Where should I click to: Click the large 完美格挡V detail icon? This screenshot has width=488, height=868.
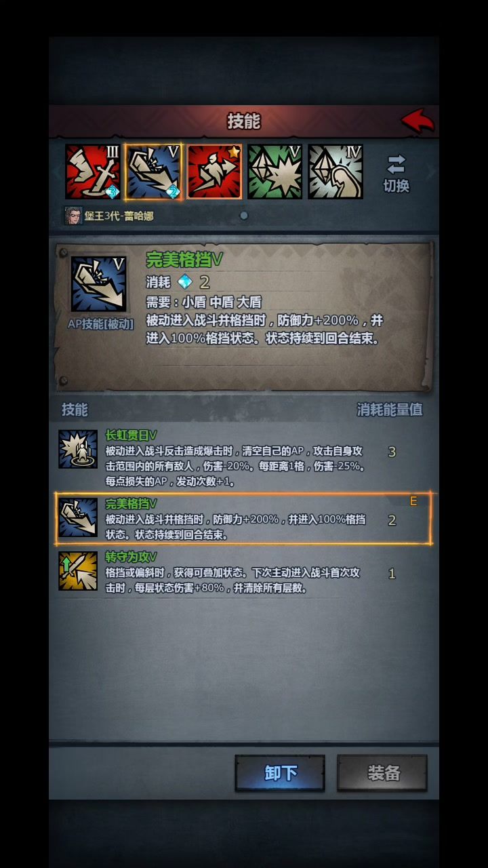(99, 284)
